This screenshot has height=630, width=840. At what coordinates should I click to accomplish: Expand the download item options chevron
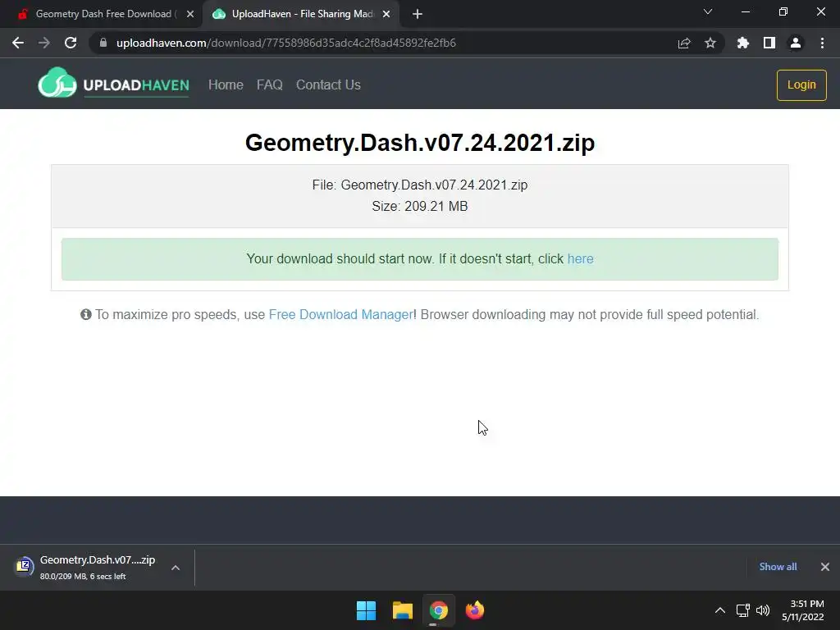click(x=176, y=568)
